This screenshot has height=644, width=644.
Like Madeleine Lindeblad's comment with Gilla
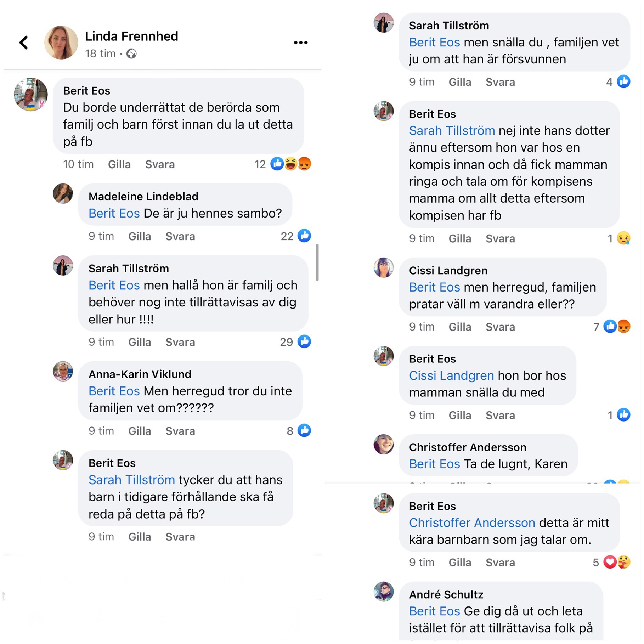click(x=140, y=236)
